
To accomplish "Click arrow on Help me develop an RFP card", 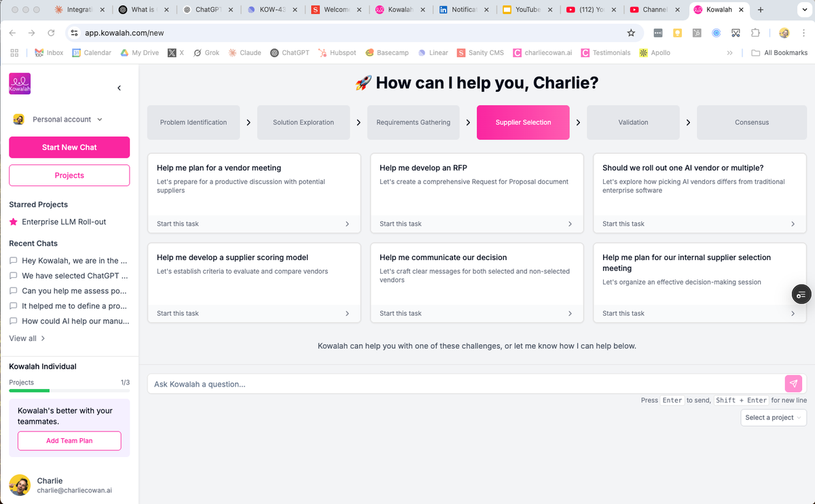I will pos(570,223).
